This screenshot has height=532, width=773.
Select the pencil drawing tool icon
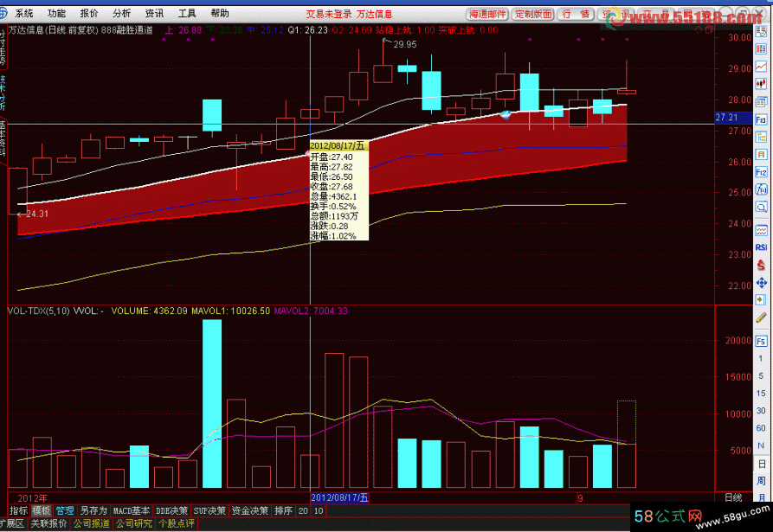tap(761, 317)
